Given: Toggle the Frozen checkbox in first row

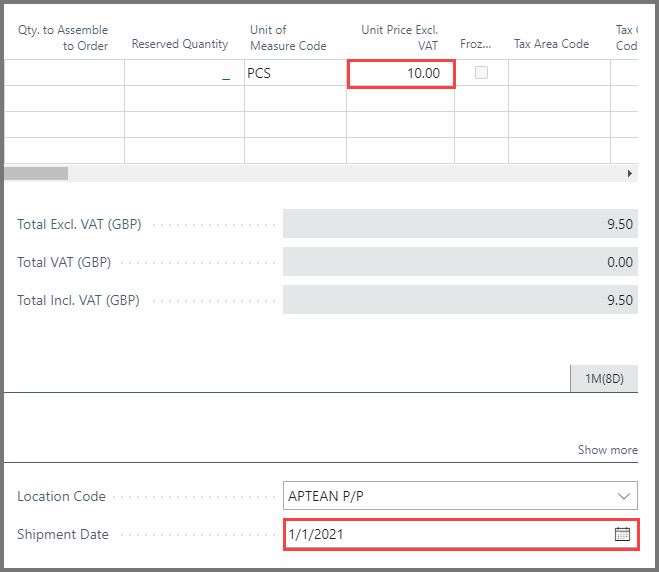Looking at the screenshot, I should [481, 73].
